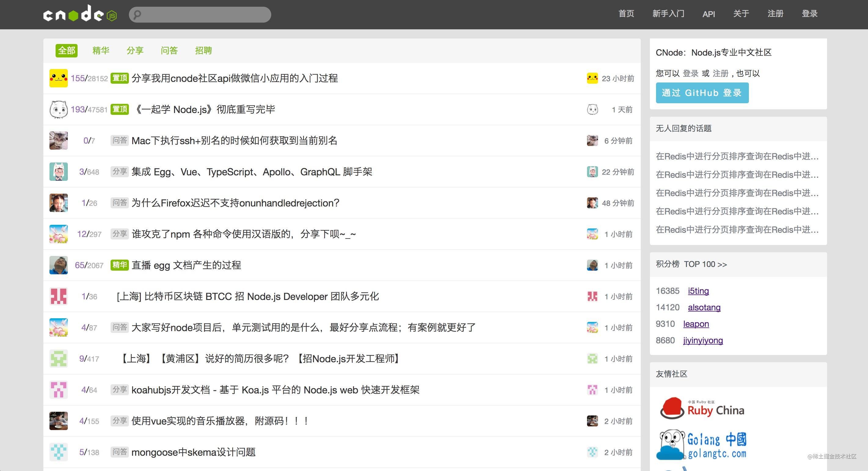
Task: Open author avatar of BTCC 招 Node.js post
Action: tap(58, 296)
